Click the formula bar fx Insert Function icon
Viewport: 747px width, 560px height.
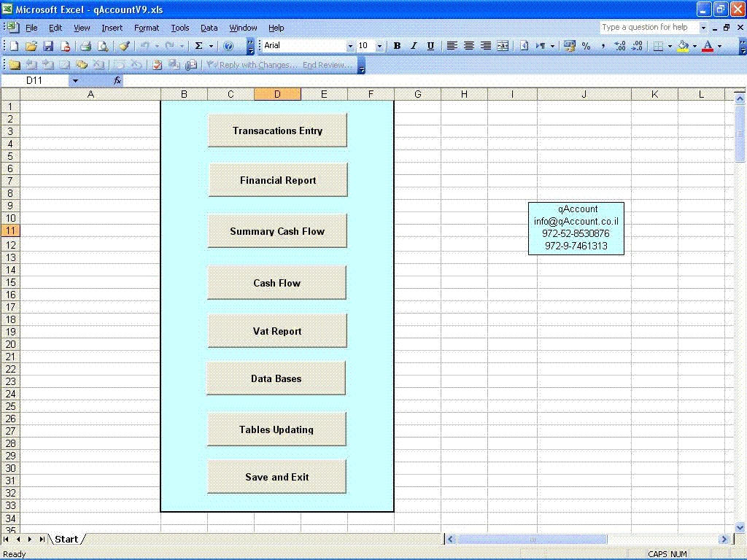pos(117,80)
